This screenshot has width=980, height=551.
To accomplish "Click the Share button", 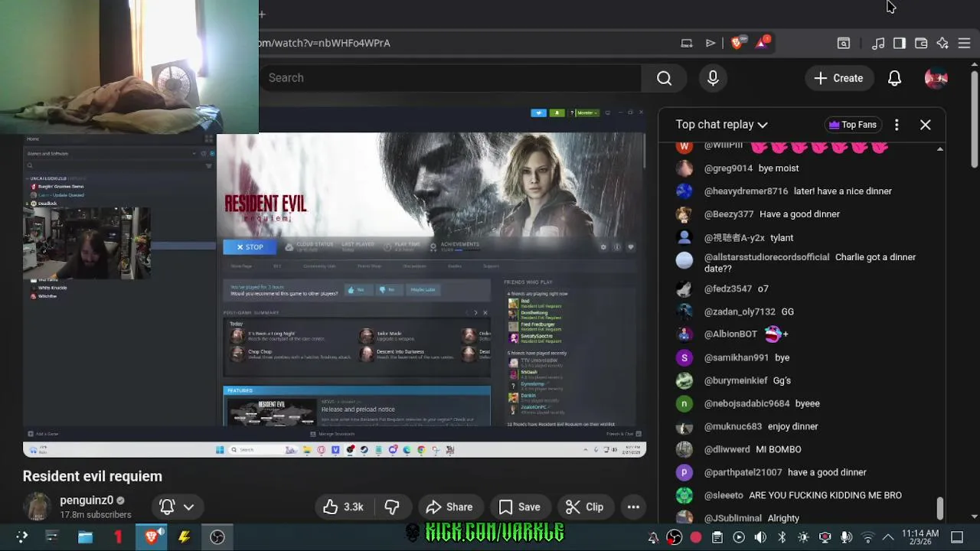I will (449, 507).
